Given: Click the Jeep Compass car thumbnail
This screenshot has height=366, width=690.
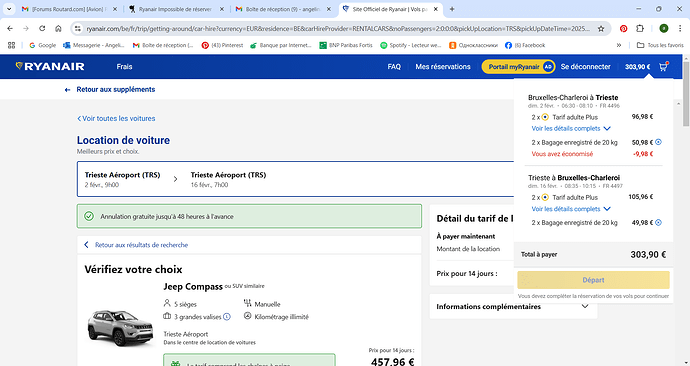Looking at the screenshot, I should click(x=120, y=328).
